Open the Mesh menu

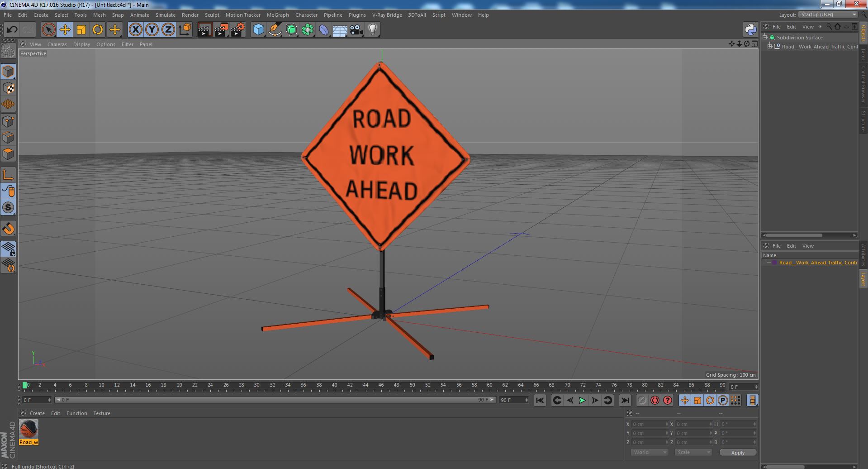click(99, 15)
